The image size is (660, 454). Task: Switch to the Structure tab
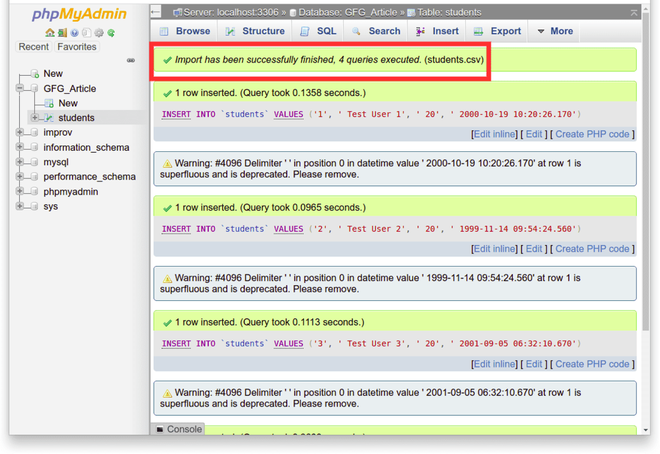click(x=255, y=31)
